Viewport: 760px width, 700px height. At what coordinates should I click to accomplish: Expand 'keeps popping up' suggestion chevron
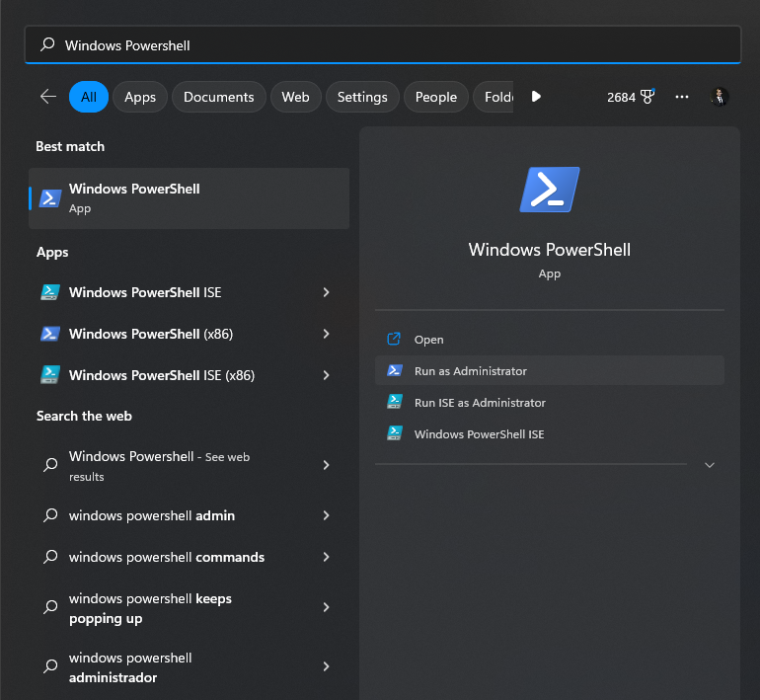click(x=326, y=607)
